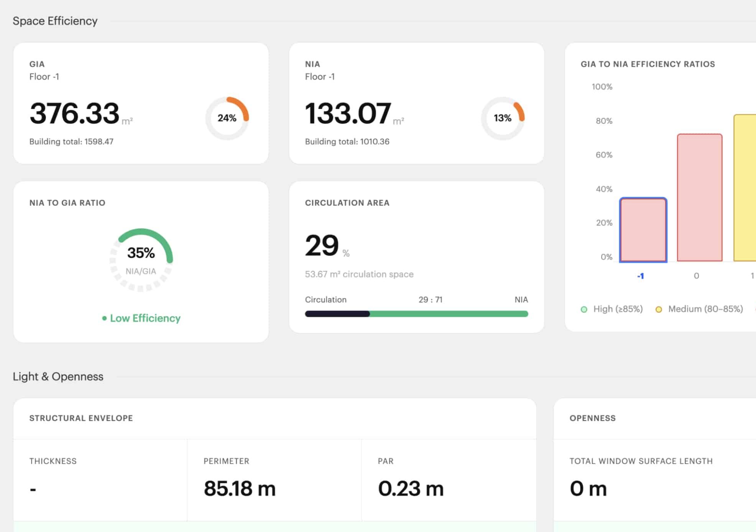This screenshot has height=532, width=756.
Task: Click the green Low Efficiency status label
Action: pos(141,318)
